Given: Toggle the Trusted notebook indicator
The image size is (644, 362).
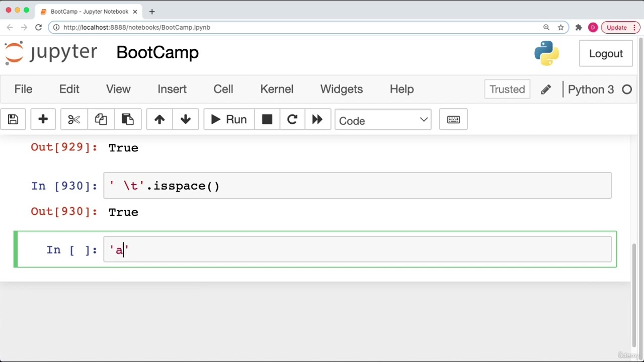Looking at the screenshot, I should click(x=507, y=89).
